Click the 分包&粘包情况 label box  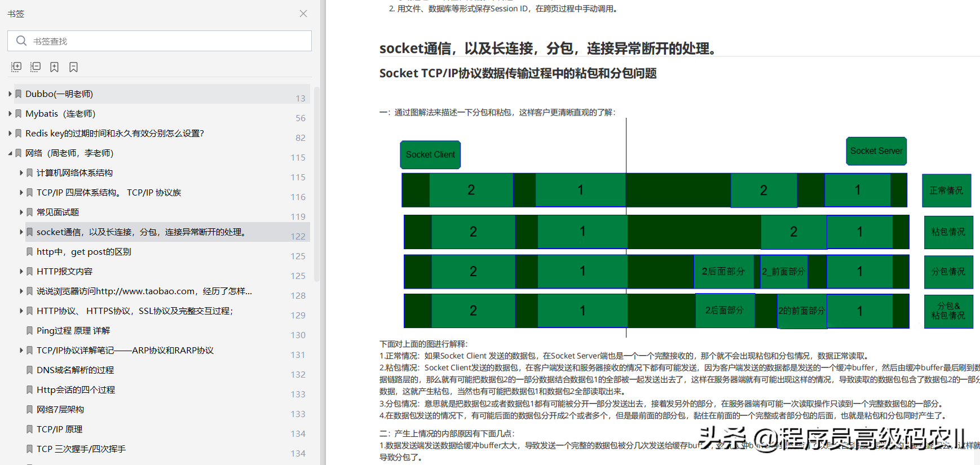click(948, 311)
